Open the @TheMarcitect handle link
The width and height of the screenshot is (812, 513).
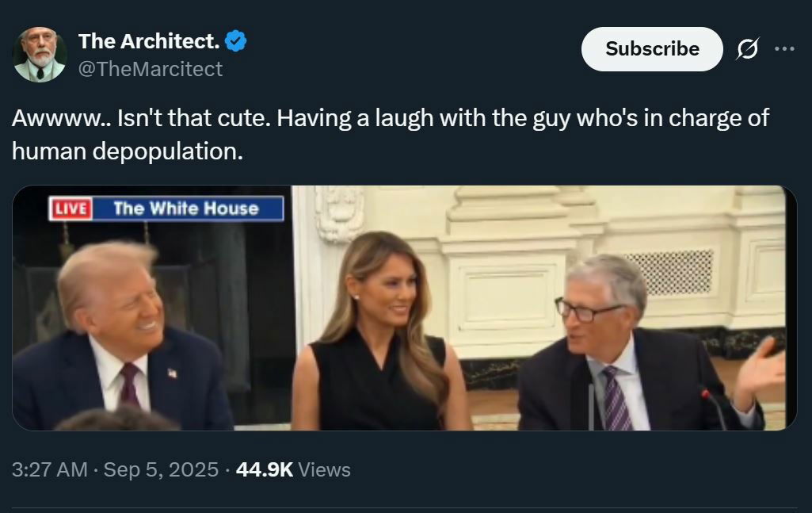coord(151,70)
